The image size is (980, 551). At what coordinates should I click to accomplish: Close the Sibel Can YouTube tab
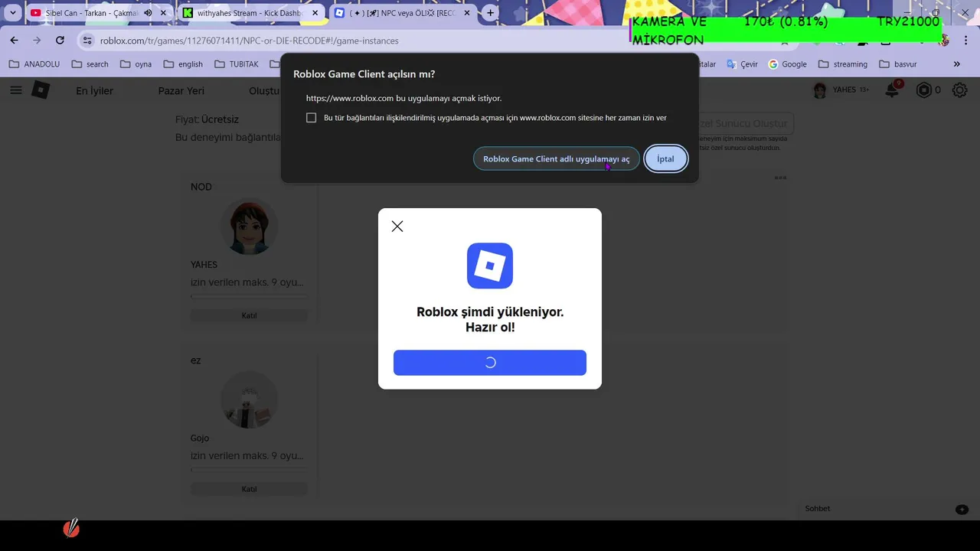(163, 13)
